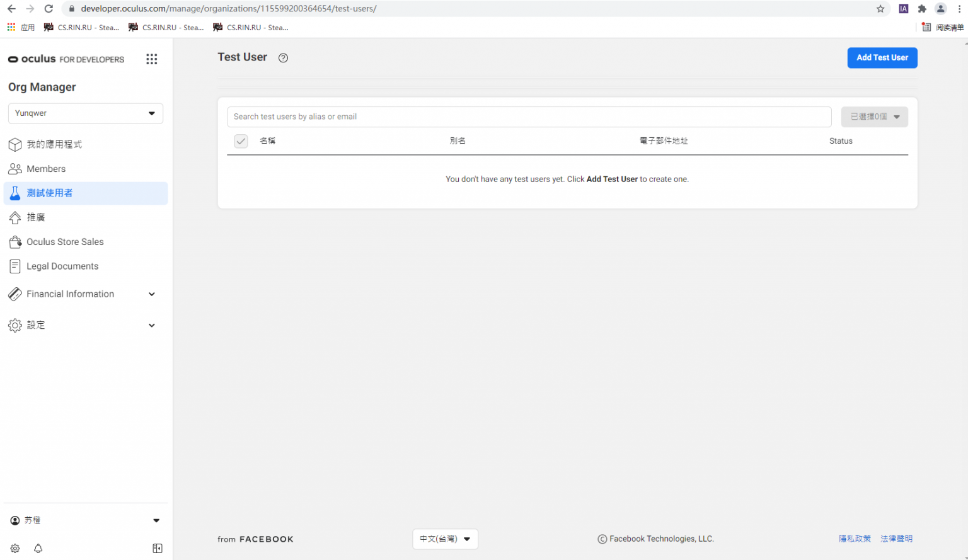
Task: Click the Add Test User button
Action: click(882, 58)
